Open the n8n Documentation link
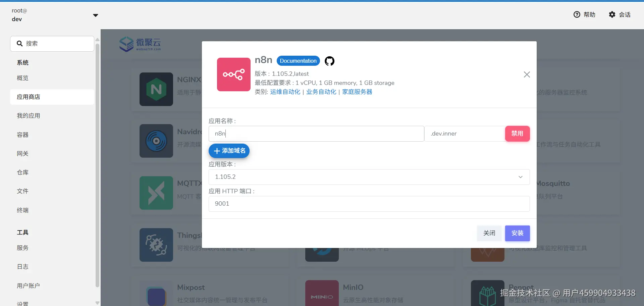This screenshot has height=306, width=644. [x=298, y=61]
